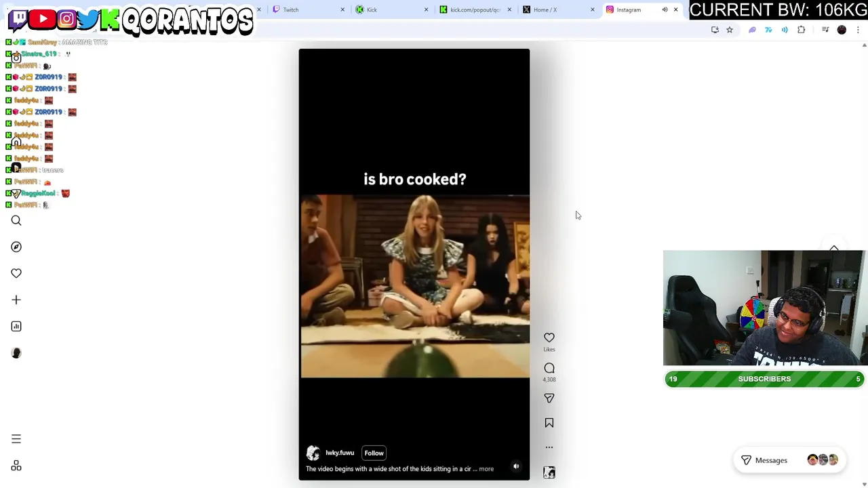Click the 7tv extension icon
This screenshot has width=868, height=488.
pos(768,30)
